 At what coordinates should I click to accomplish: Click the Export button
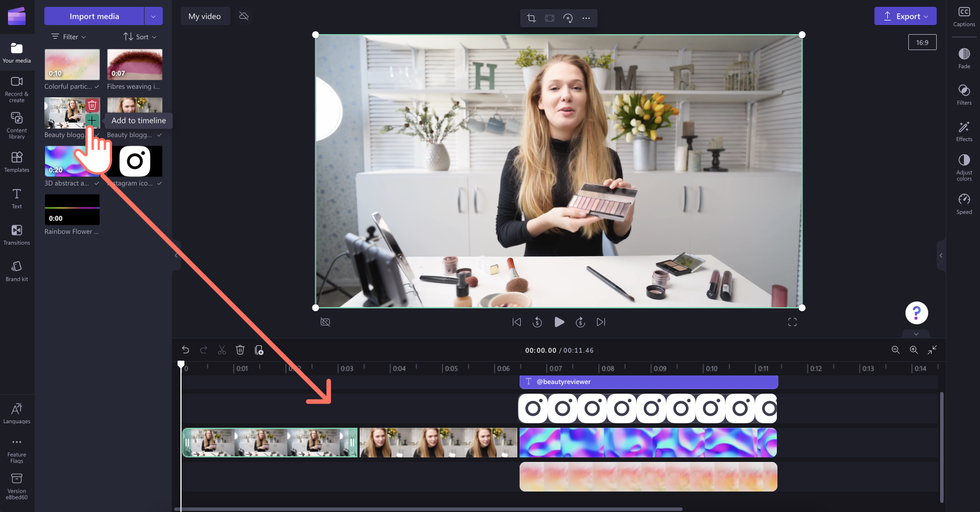905,16
